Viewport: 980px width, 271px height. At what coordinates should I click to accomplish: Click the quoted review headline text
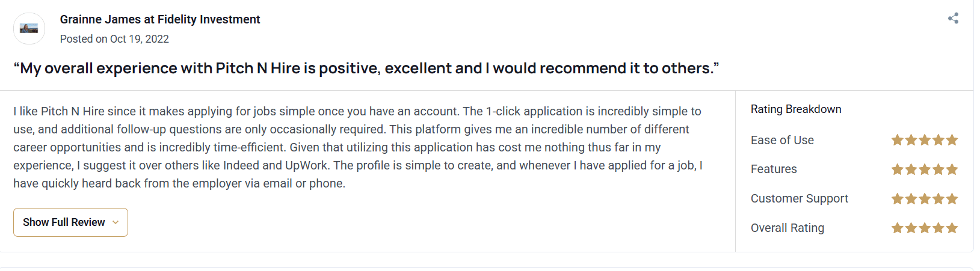pyautogui.click(x=366, y=69)
